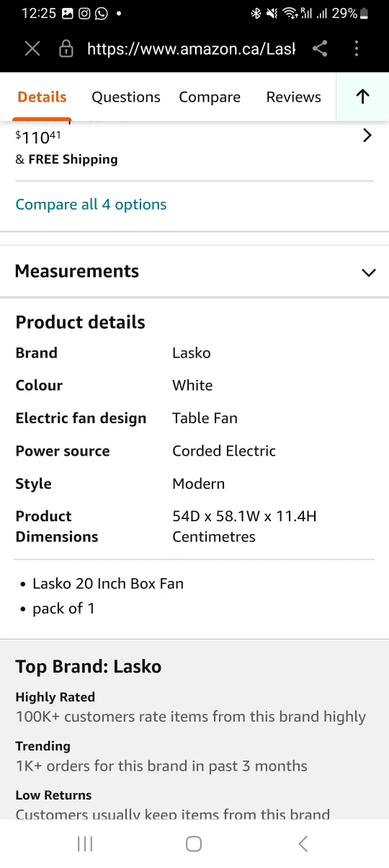Tap the padlock site security icon
This screenshot has height=868, width=389.
pos(66,49)
